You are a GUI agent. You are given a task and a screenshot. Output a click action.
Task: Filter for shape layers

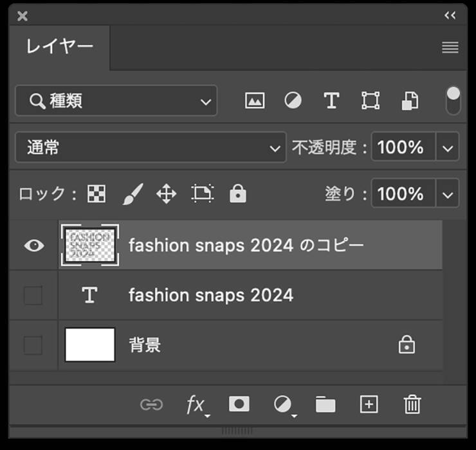pyautogui.click(x=371, y=100)
